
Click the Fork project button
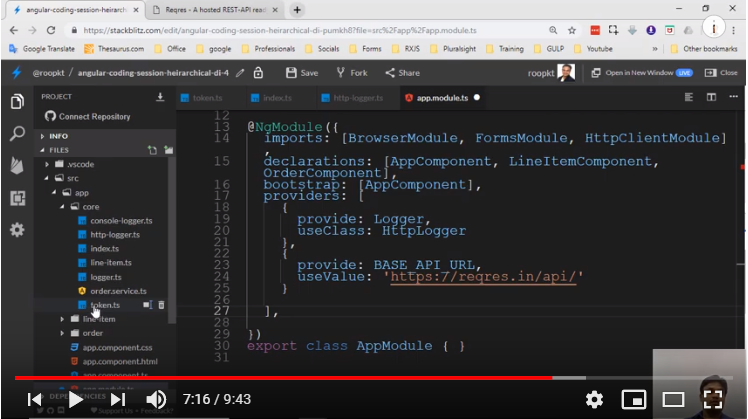[351, 73]
